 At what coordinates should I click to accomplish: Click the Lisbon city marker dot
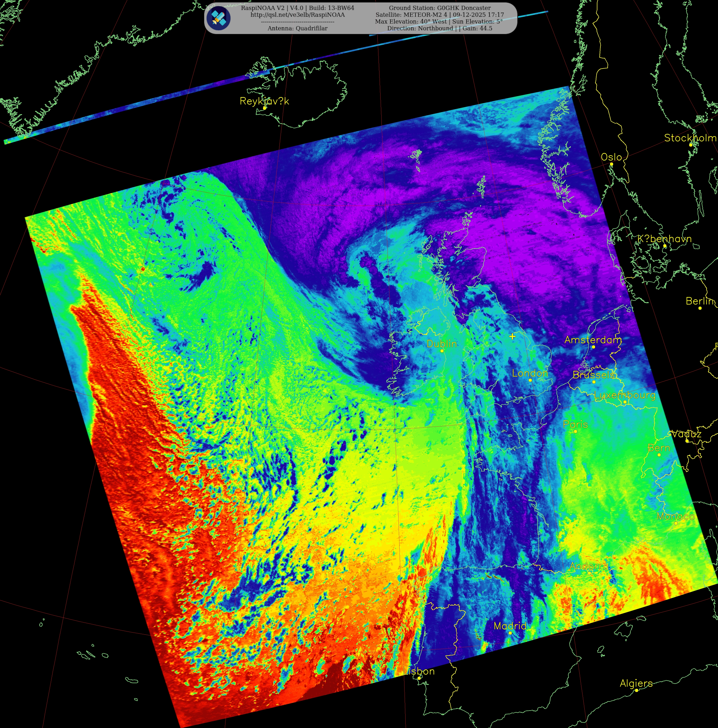coord(419,678)
